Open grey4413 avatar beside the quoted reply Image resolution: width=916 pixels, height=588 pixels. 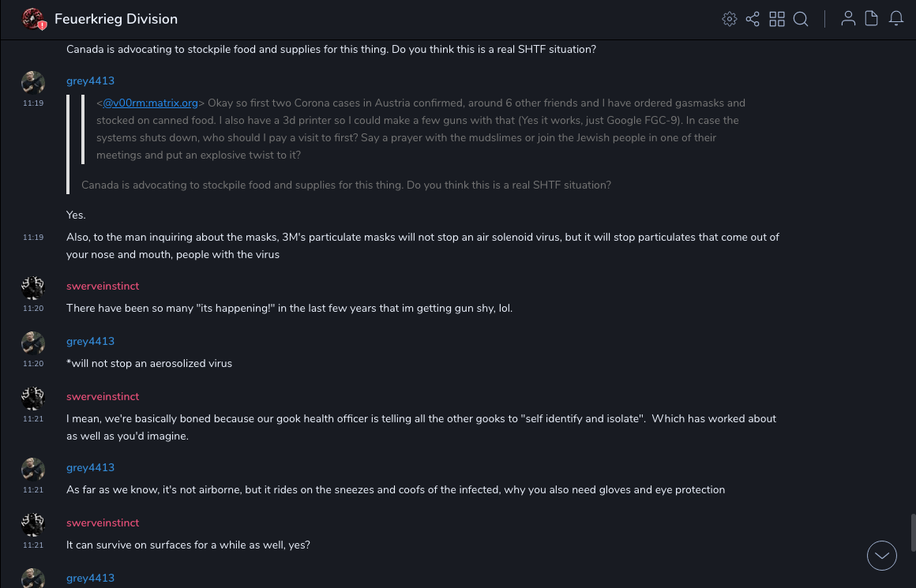pyautogui.click(x=33, y=83)
